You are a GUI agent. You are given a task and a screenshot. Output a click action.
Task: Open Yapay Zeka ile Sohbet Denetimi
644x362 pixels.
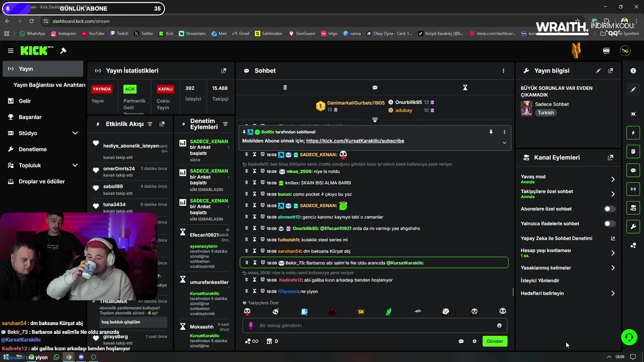tap(568, 238)
